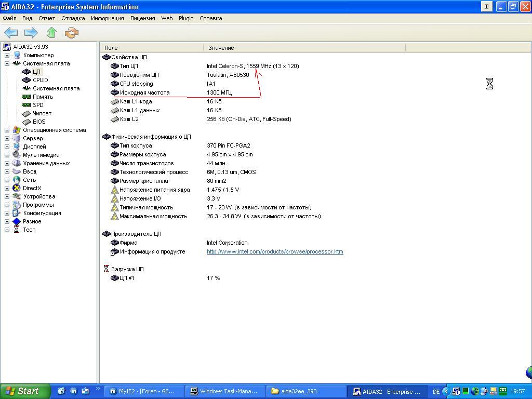Expand the Сервер tree node
This screenshot has width=532, height=399.
7,138
